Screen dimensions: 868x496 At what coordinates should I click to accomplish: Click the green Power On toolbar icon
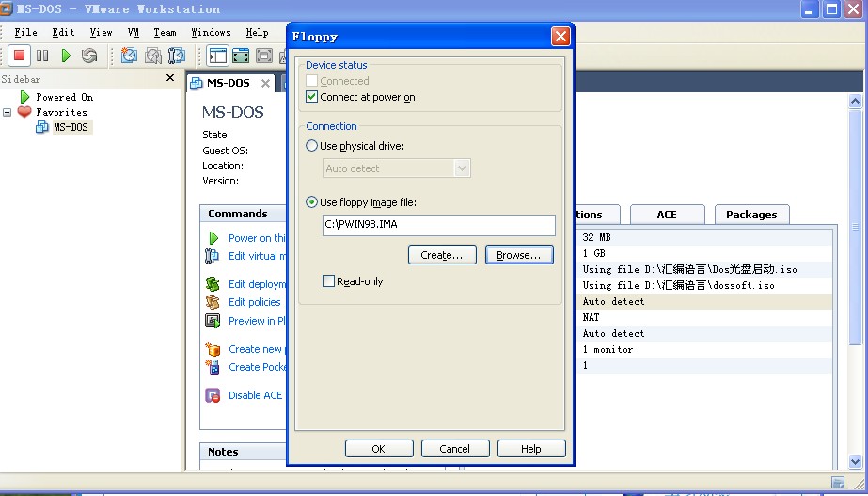pos(66,56)
